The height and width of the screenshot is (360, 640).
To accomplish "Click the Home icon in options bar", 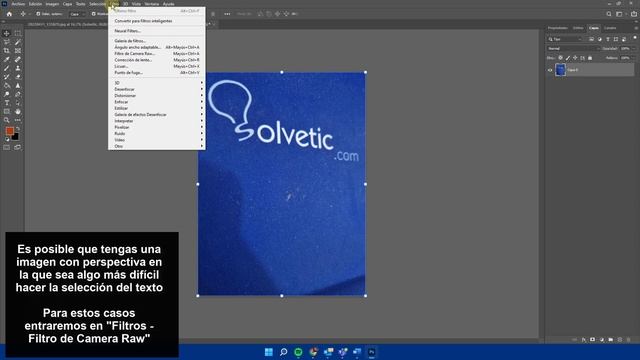I will coord(9,14).
